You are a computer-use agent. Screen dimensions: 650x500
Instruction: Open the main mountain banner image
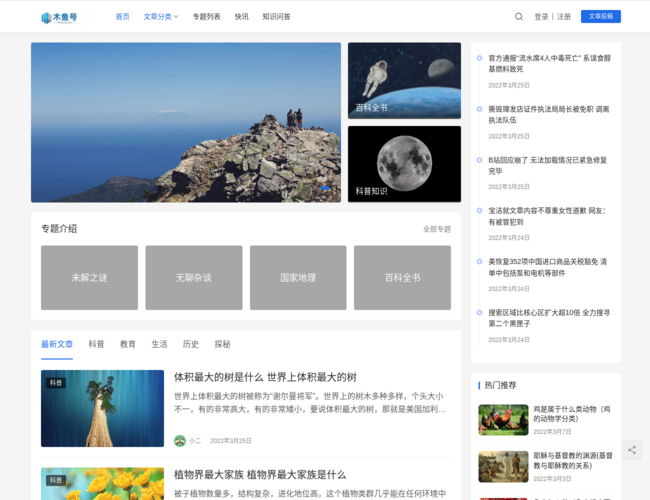click(x=186, y=122)
